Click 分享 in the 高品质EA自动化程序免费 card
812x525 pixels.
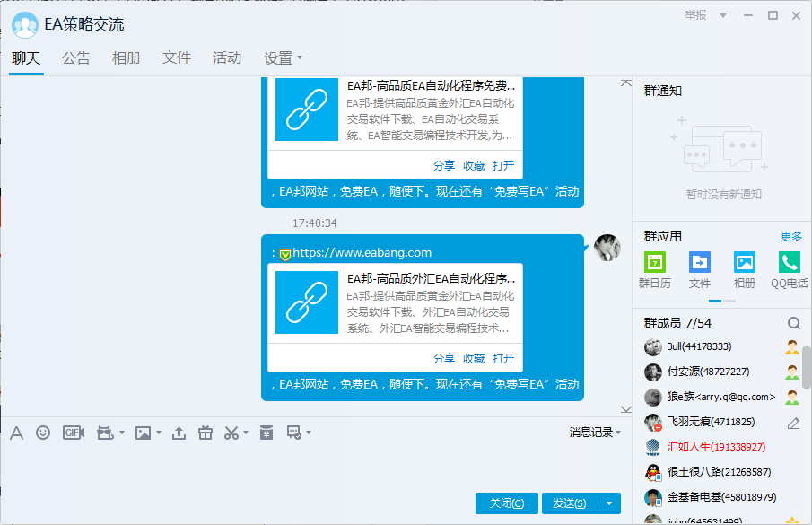click(x=444, y=166)
